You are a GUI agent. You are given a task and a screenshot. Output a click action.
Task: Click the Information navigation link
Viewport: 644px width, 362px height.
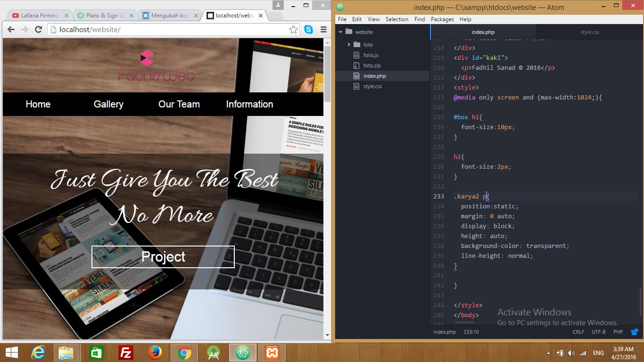[249, 104]
